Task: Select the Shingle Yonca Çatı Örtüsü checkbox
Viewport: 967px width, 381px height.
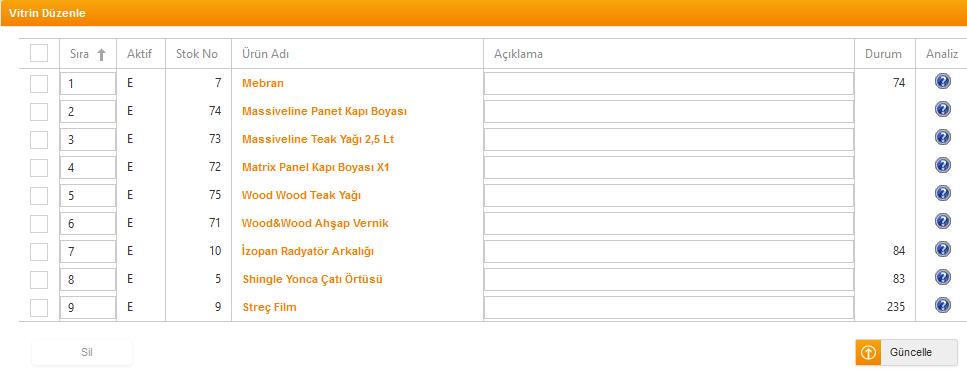Action: [39, 279]
